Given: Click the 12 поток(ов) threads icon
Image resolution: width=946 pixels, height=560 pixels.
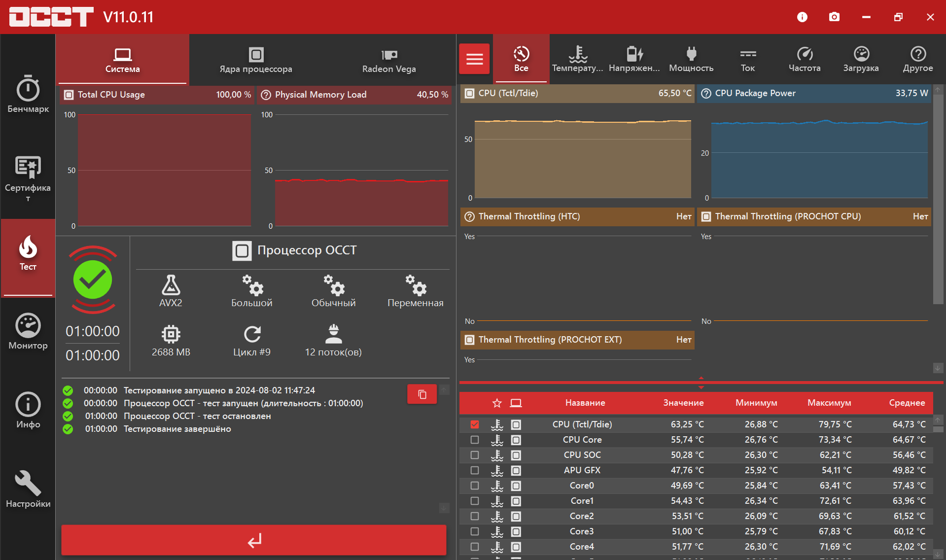Looking at the screenshot, I should [334, 334].
